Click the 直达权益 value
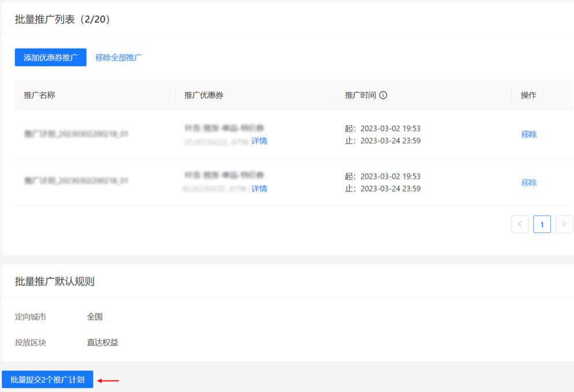Viewport: 574px width, 392px height. point(102,343)
